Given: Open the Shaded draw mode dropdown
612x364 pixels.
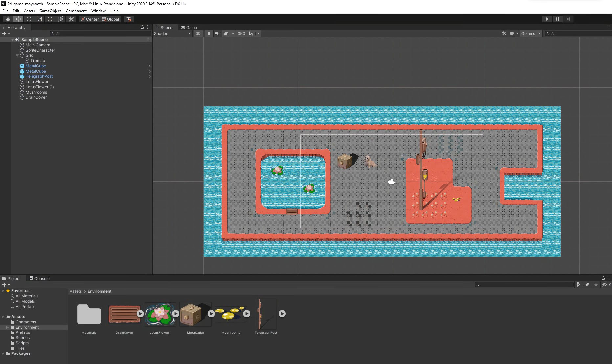Looking at the screenshot, I should click(172, 33).
